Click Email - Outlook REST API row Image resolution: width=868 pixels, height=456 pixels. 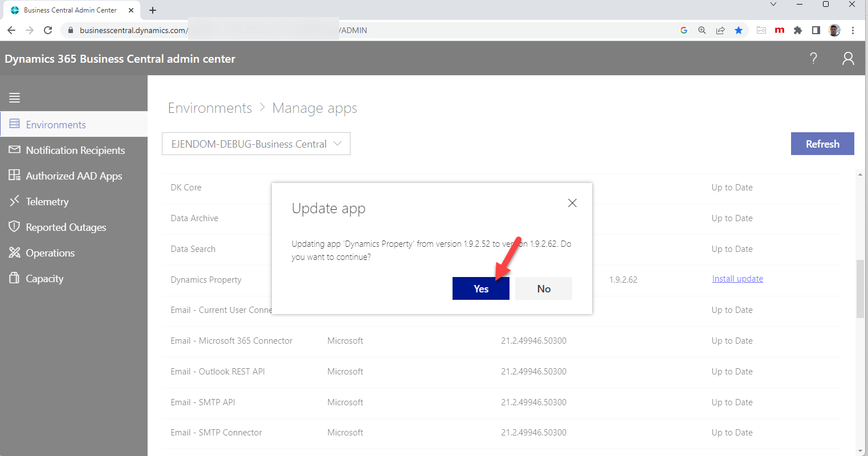point(501,372)
